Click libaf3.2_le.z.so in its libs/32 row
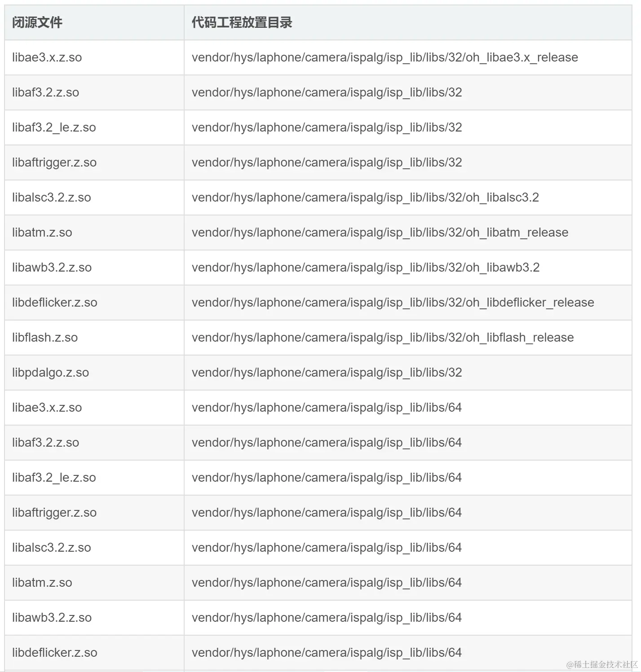Image resolution: width=641 pixels, height=672 pixels. [54, 127]
